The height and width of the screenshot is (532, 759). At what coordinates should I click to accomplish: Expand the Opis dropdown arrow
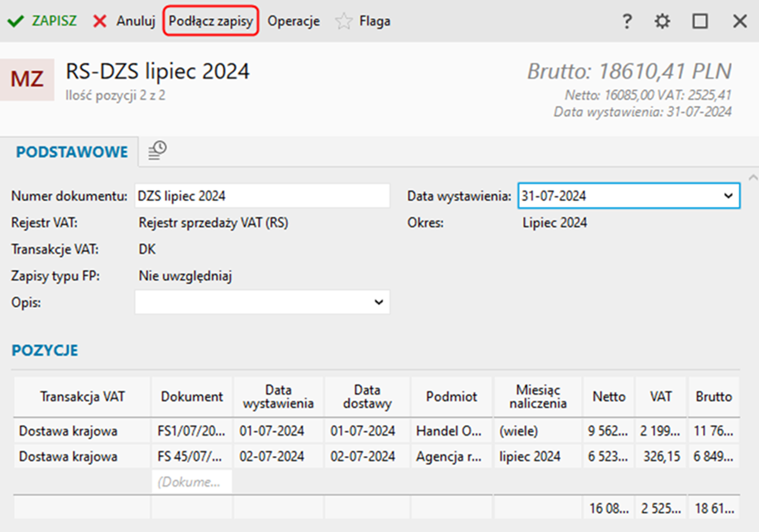tap(379, 302)
